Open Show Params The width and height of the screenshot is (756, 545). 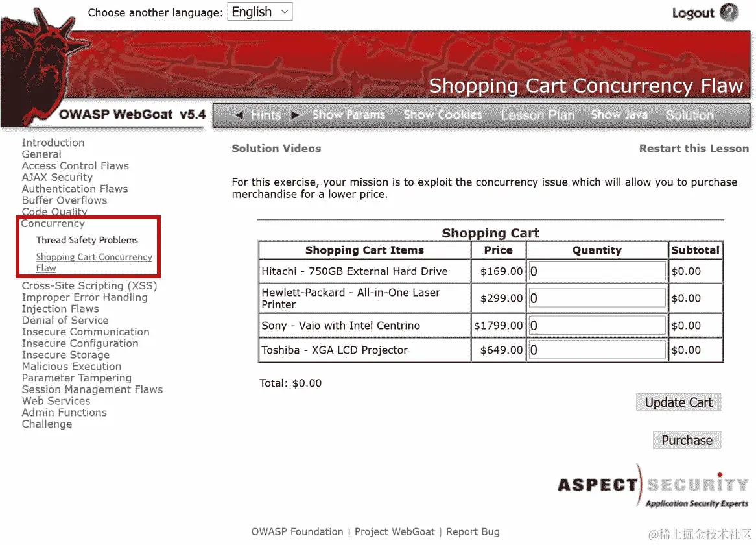tap(349, 115)
